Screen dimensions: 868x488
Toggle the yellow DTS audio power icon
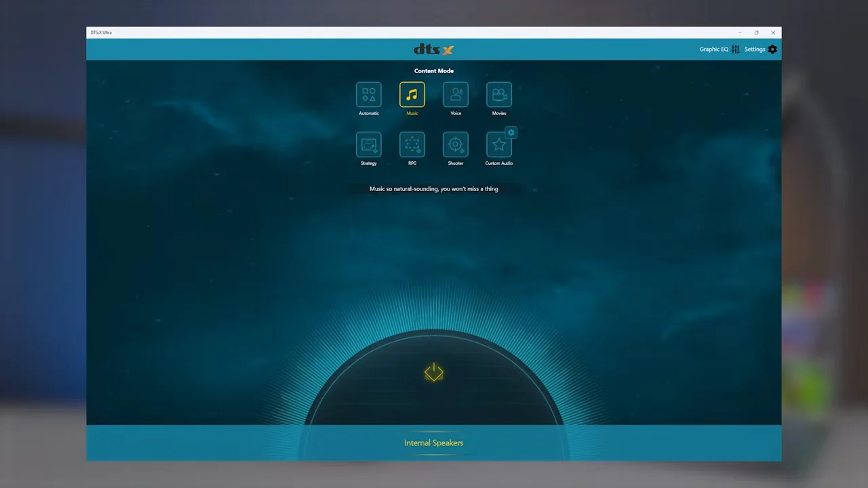click(x=434, y=372)
